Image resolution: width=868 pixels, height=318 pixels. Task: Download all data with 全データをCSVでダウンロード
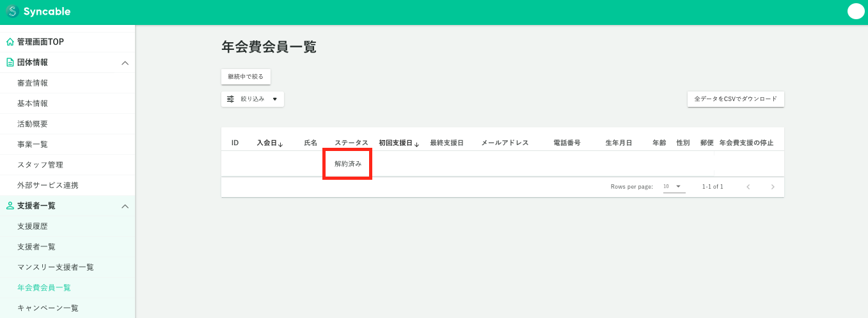pos(736,99)
